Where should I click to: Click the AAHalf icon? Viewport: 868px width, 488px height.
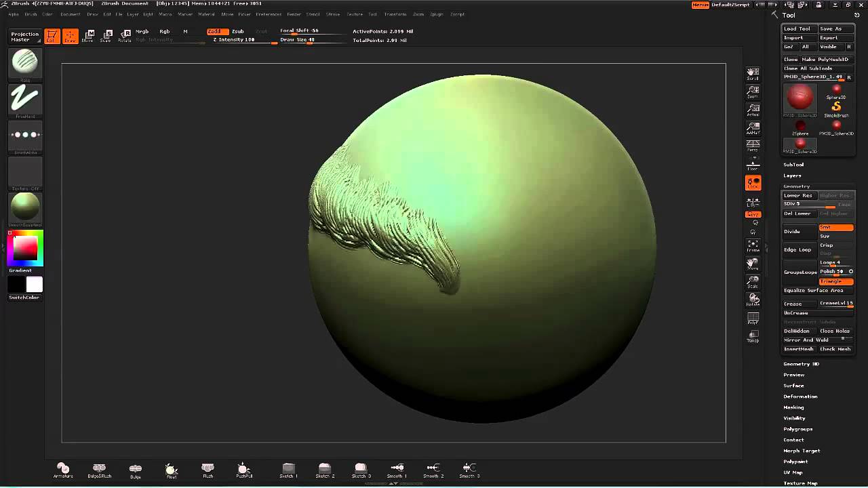pos(753,129)
